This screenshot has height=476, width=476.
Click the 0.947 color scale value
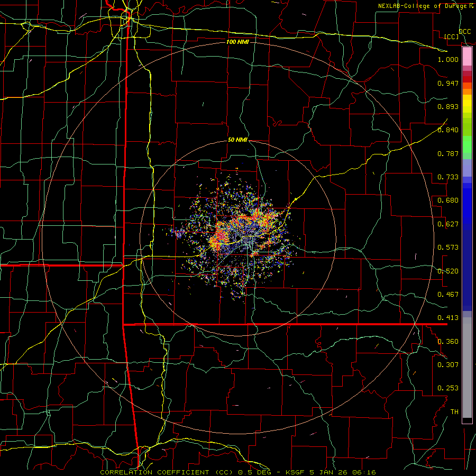[x=448, y=83]
